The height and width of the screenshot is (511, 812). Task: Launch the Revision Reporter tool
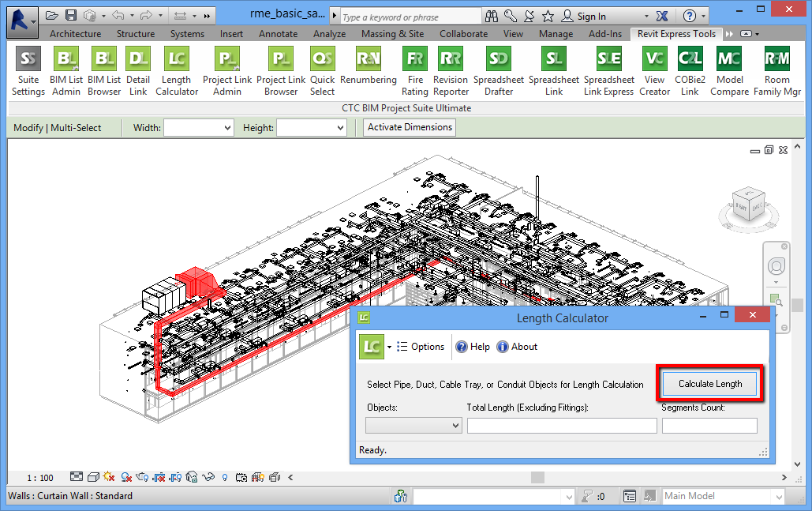[450, 70]
